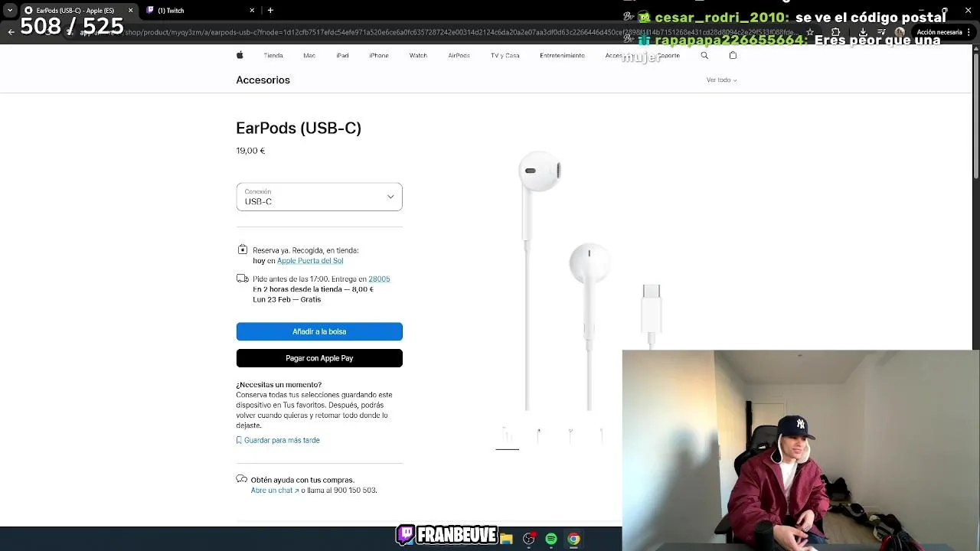This screenshot has height=551, width=980.
Task: Open the Apple Puerta del Sol link
Action: pos(310,261)
